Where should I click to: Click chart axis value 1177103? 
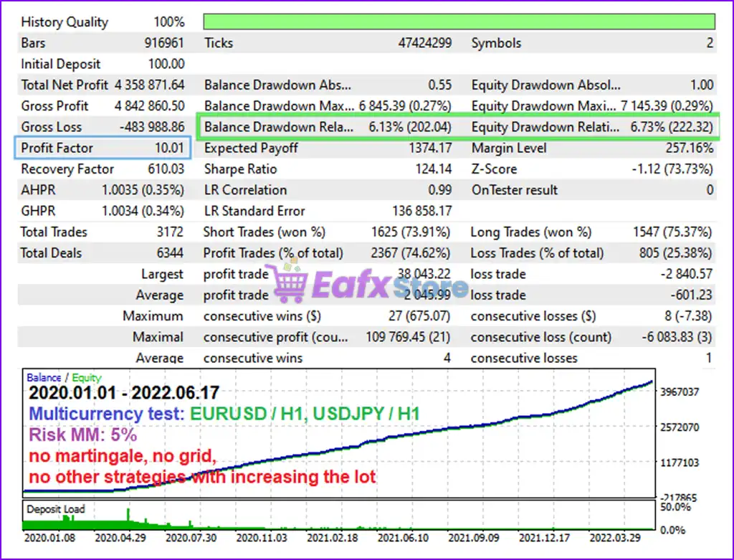coord(680,463)
